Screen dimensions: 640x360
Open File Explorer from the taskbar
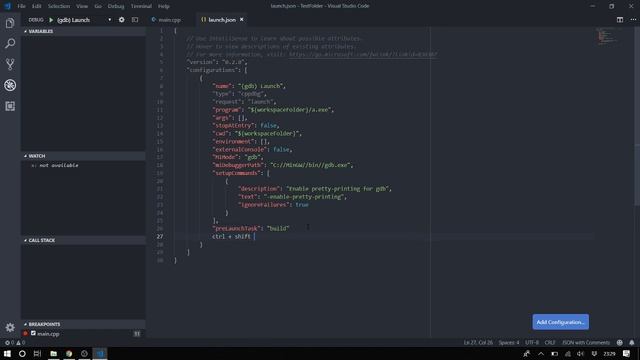[x=53, y=353]
